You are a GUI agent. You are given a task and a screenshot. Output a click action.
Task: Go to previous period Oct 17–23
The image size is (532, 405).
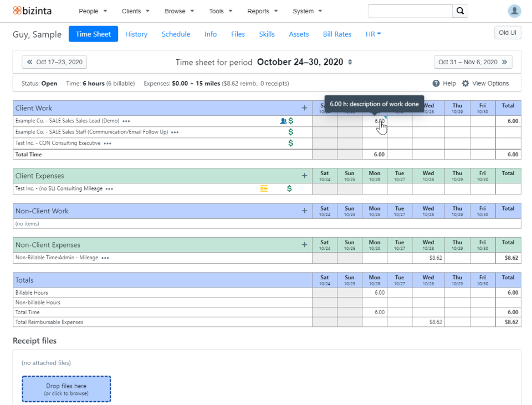[x=54, y=62]
